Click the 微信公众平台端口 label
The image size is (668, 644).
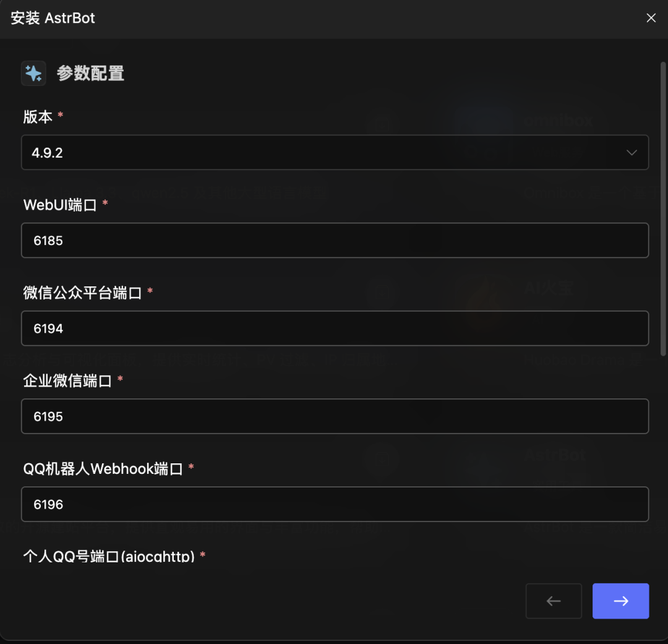[82, 293]
